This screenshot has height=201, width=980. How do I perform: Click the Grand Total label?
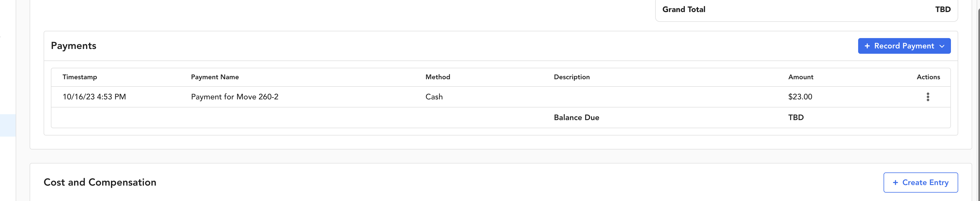click(x=684, y=10)
